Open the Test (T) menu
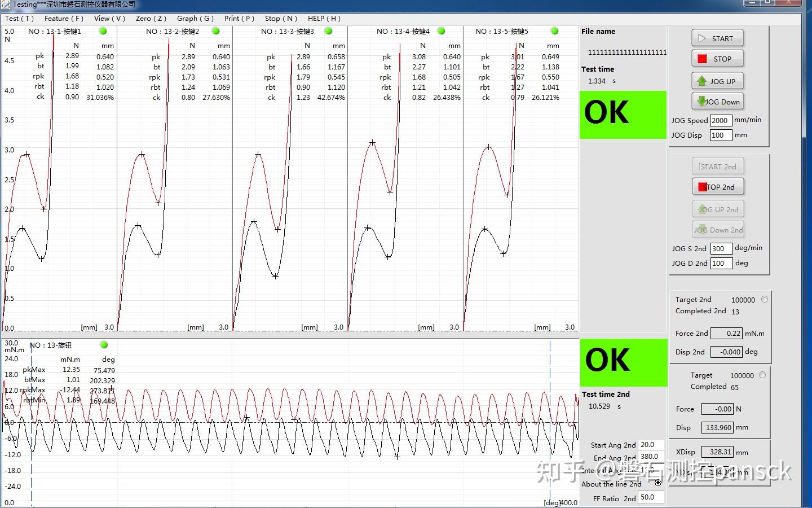The height and width of the screenshot is (508, 812). coord(20,18)
